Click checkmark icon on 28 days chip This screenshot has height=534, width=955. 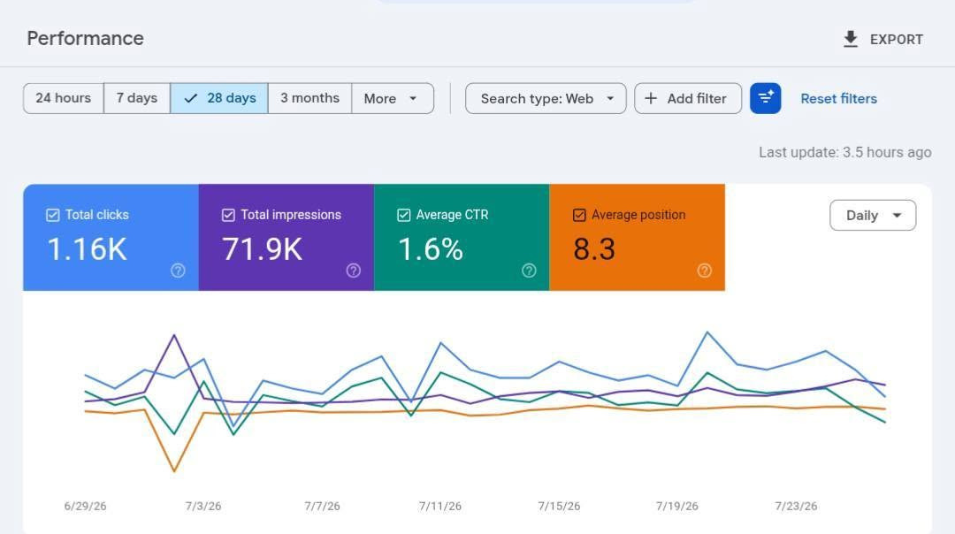click(x=191, y=98)
